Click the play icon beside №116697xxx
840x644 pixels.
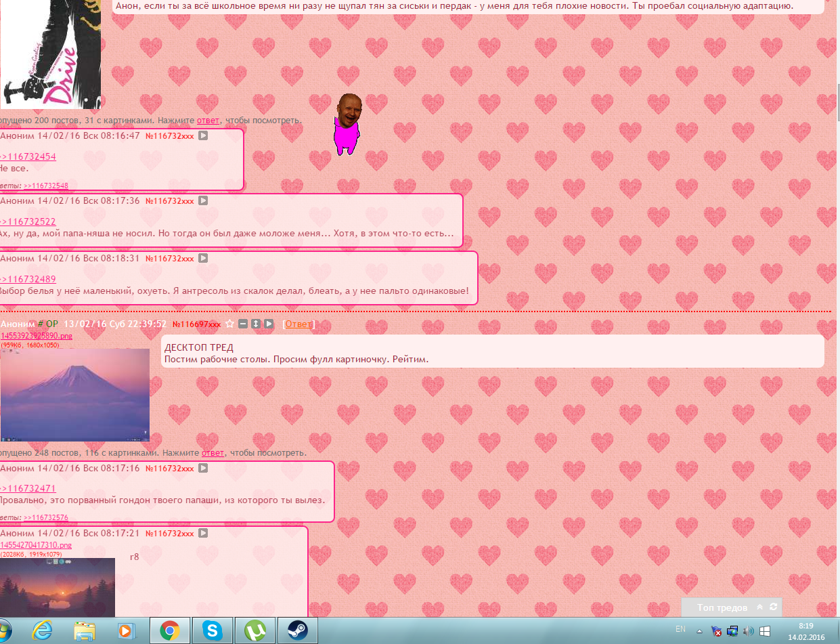tap(269, 324)
